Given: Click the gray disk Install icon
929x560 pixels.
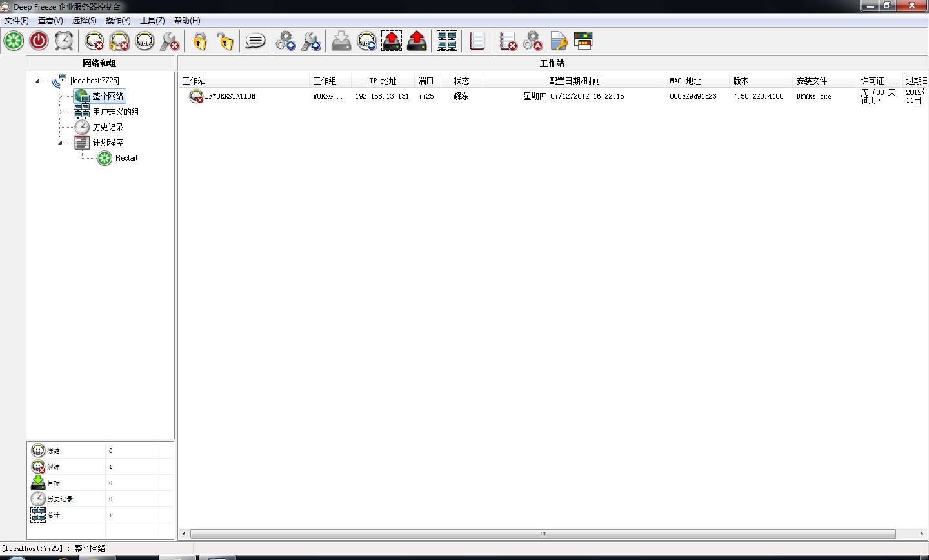Looking at the screenshot, I should [x=341, y=41].
